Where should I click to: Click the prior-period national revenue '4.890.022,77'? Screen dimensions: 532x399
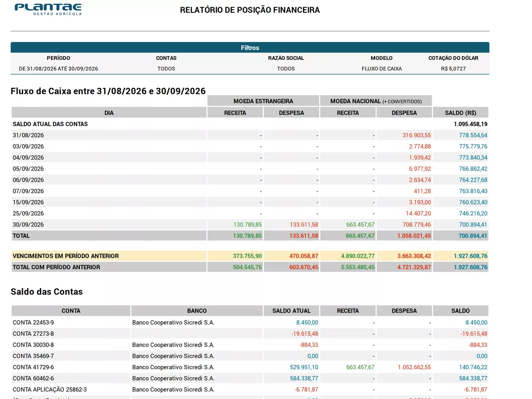click(358, 256)
